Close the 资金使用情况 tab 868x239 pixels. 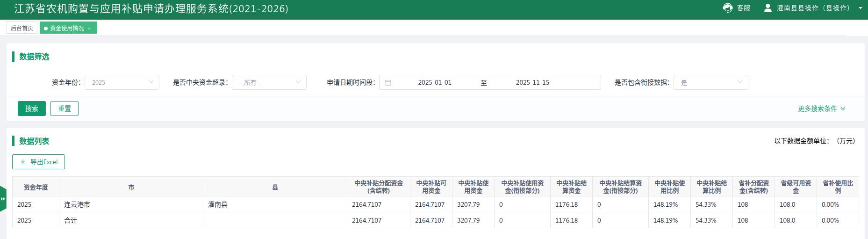tap(89, 29)
